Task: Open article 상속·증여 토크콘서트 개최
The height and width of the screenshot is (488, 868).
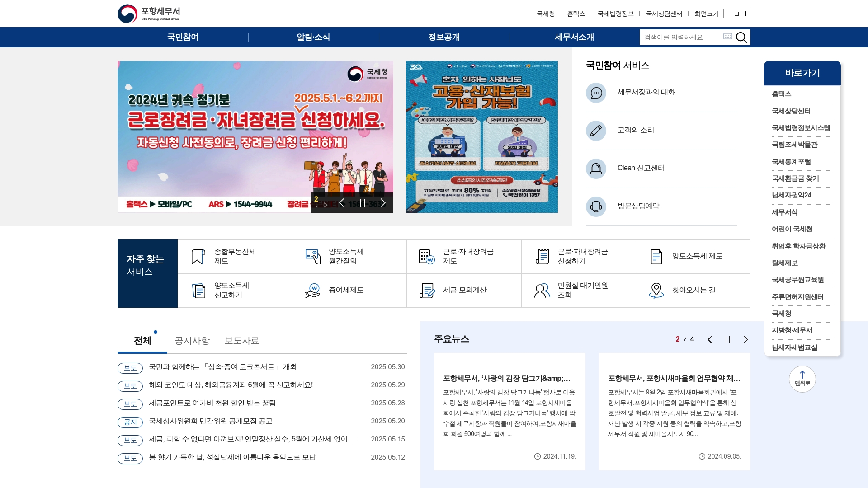Action: click(x=223, y=367)
